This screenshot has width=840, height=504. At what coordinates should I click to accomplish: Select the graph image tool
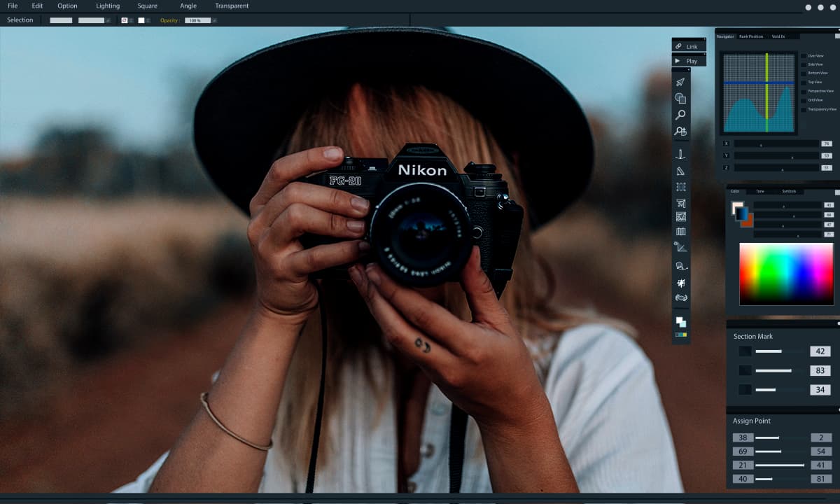(x=680, y=216)
